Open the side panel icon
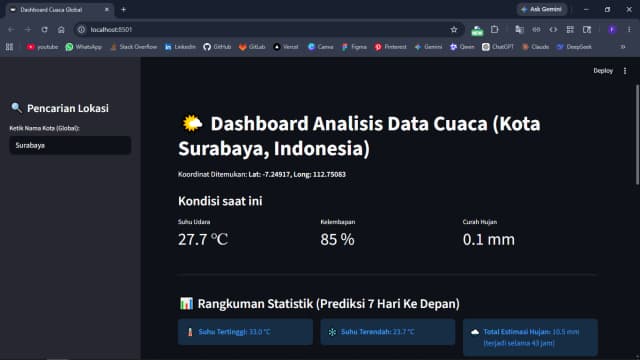 [587, 29]
